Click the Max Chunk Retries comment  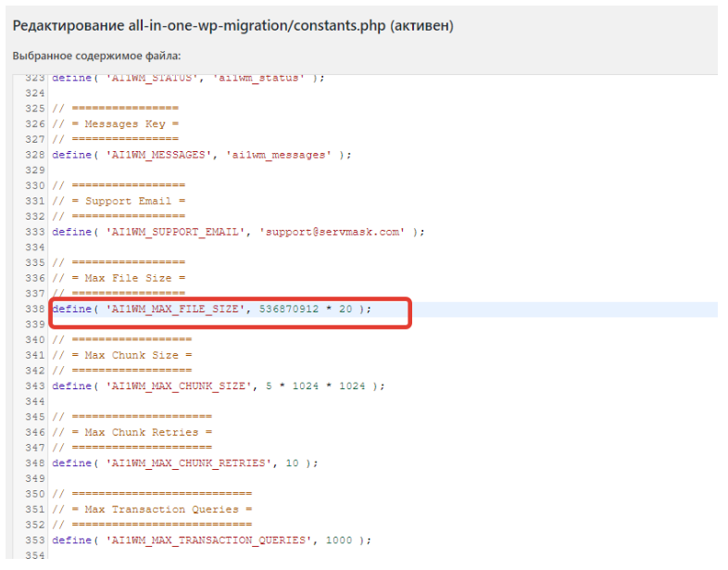(132, 433)
